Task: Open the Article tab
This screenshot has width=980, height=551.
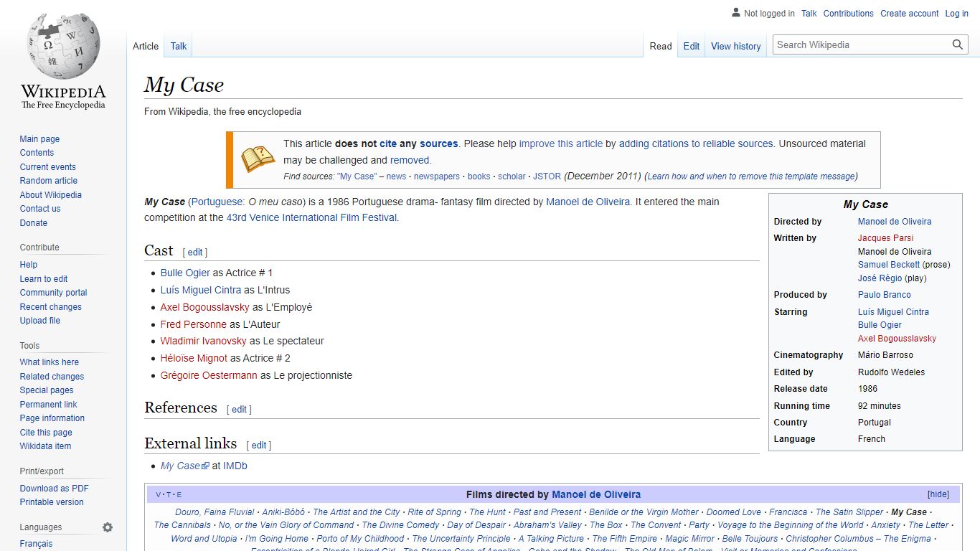Action: pos(146,46)
